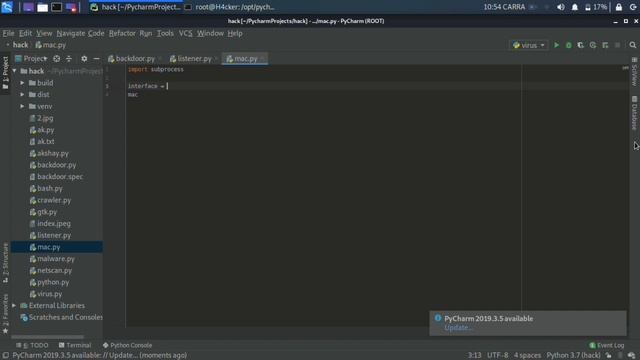Select crawler.py in project tree
This screenshot has width=640, height=360.
(54, 200)
